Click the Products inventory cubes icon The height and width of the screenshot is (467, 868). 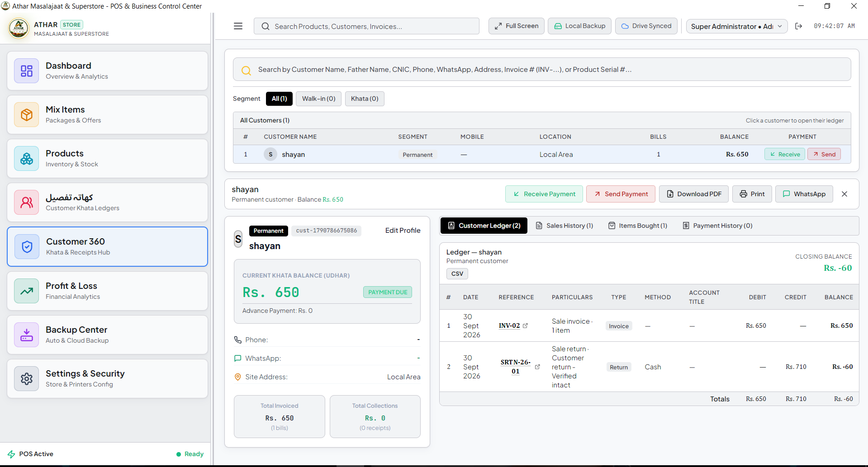click(27, 159)
